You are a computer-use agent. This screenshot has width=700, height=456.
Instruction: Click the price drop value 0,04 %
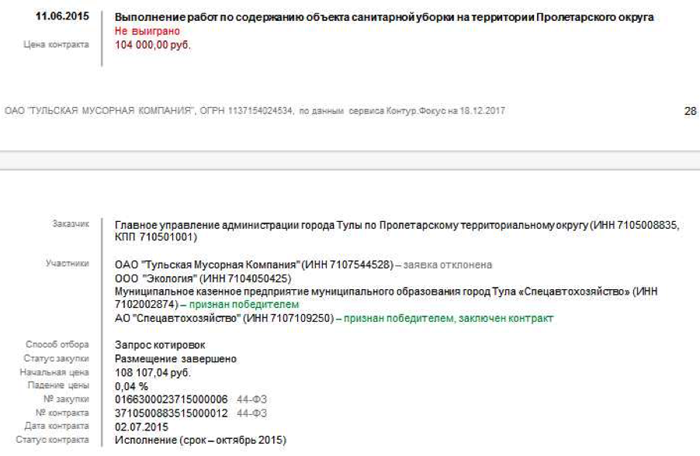134,385
